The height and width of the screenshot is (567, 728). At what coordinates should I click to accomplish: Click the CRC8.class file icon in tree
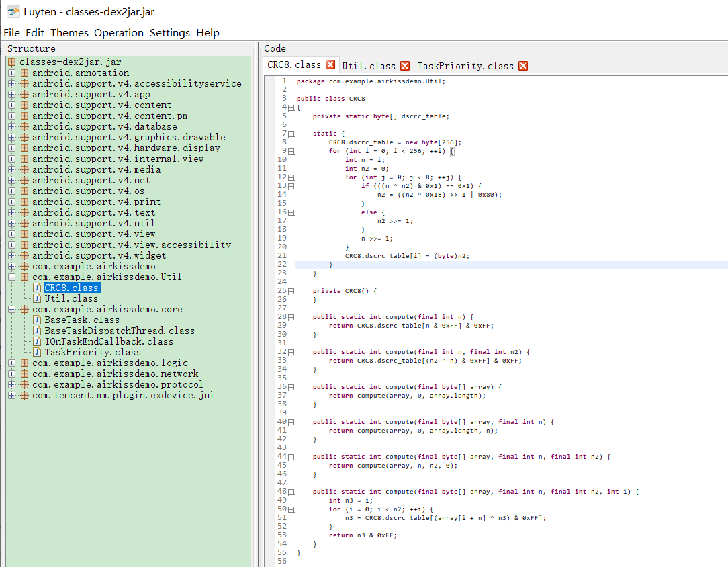[x=37, y=288]
